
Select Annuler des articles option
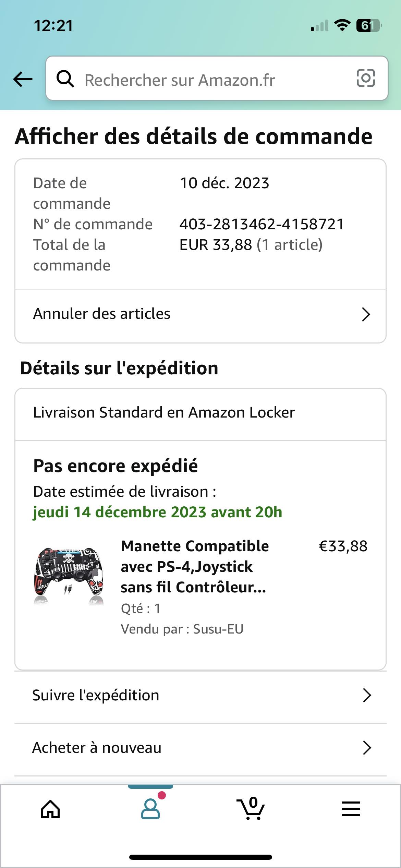pyautogui.click(x=102, y=314)
